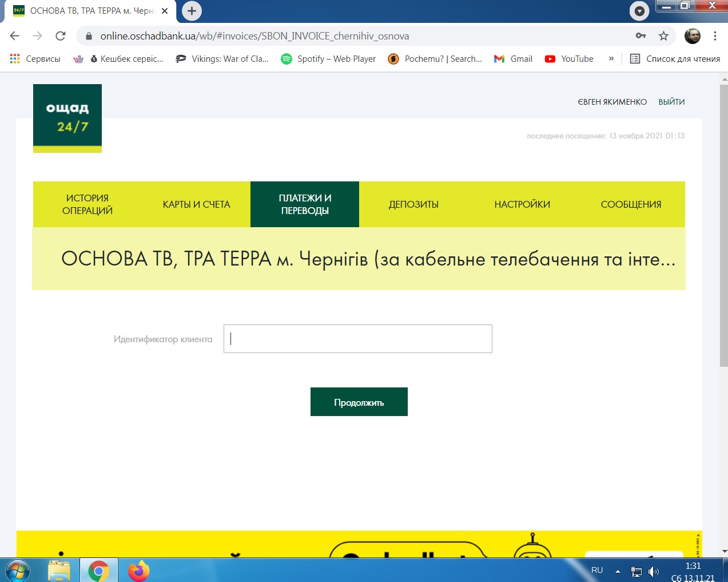Show hidden system tray icons
This screenshot has width=728, height=582.
tap(618, 571)
